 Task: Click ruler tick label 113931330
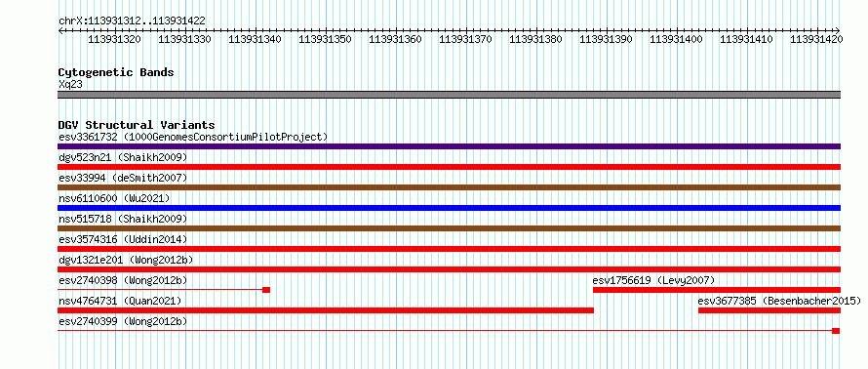tap(185, 39)
